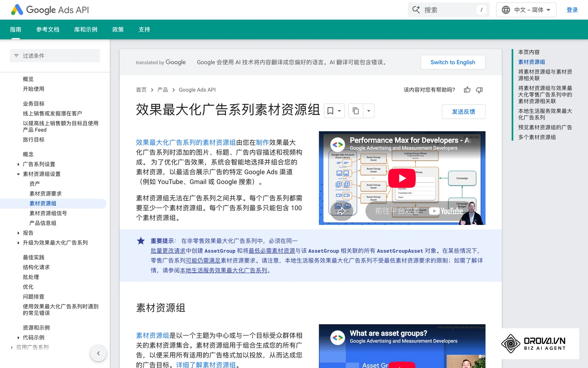This screenshot has width=588, height=368.
Task: Select 素材资源要求 in sidebar
Action: click(x=46, y=194)
